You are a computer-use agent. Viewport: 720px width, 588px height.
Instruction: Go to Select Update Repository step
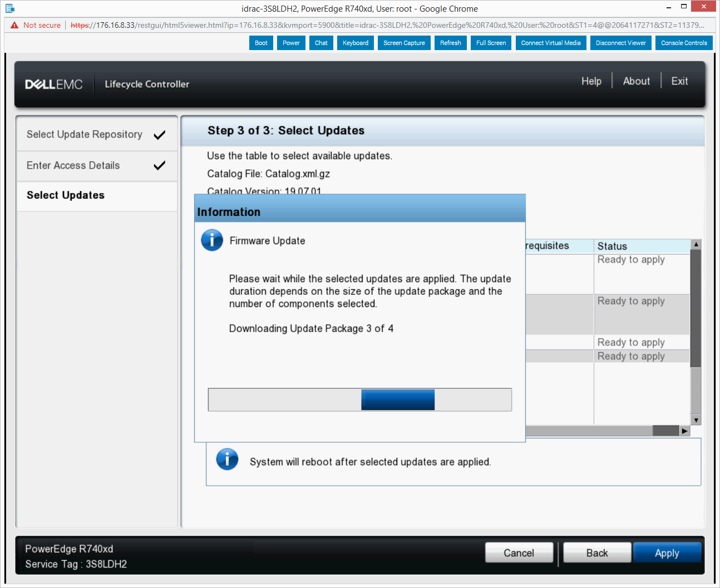coord(97,135)
